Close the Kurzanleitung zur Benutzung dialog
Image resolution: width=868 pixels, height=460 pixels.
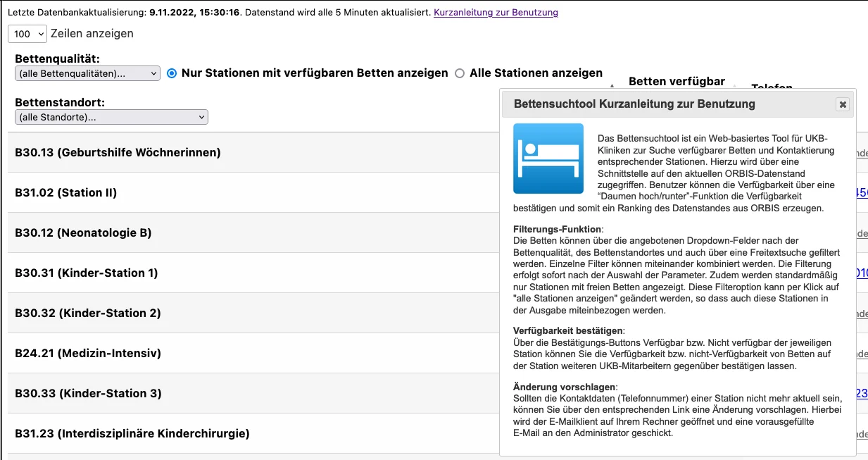coord(842,104)
